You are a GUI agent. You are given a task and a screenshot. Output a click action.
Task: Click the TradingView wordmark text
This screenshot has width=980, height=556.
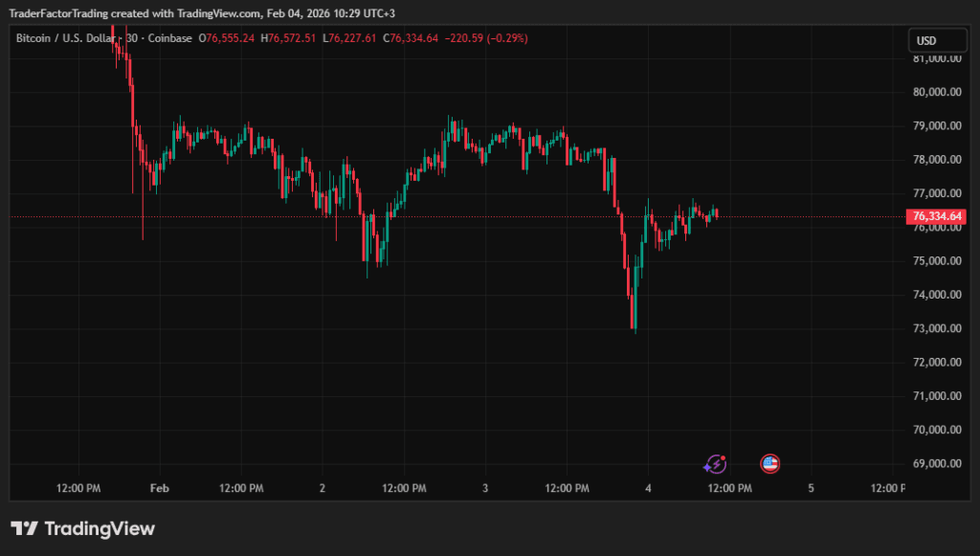100,528
